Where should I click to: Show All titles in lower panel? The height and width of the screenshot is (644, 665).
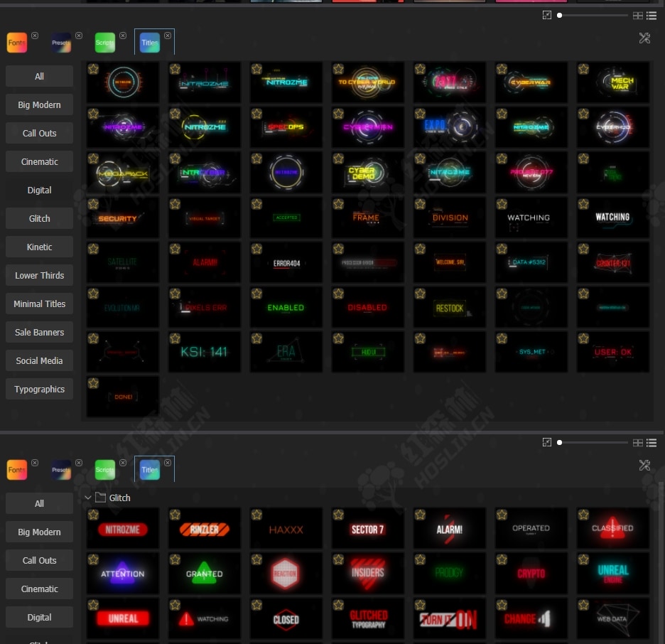pyautogui.click(x=40, y=503)
